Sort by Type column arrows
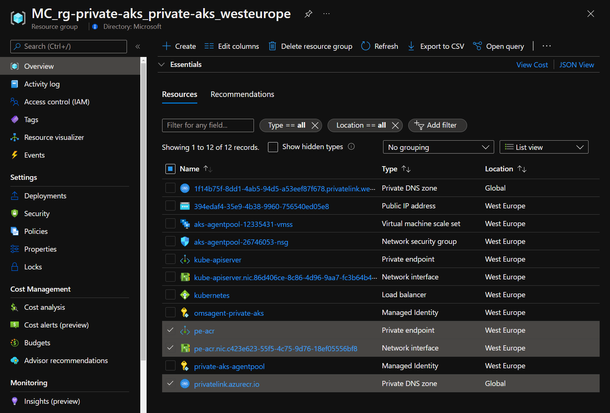The width and height of the screenshot is (610, 413). [x=406, y=169]
